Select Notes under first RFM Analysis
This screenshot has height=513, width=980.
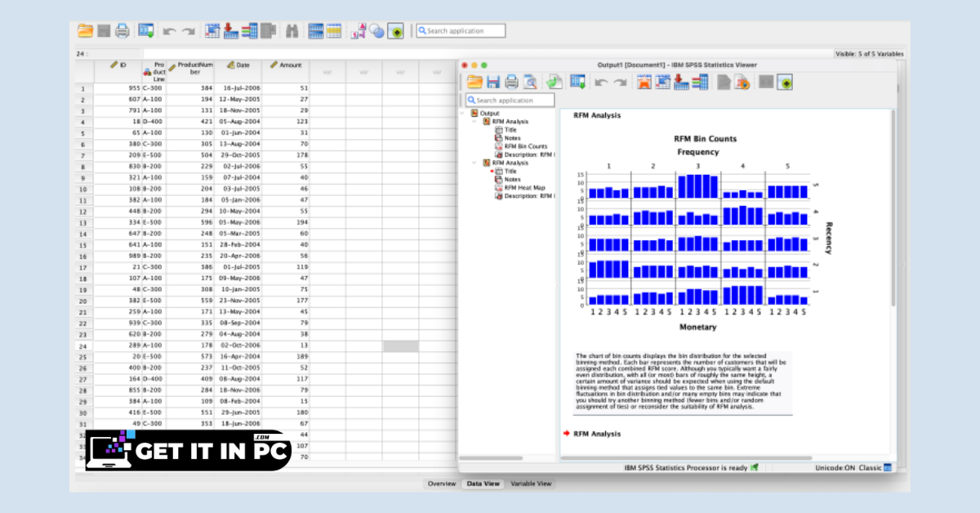point(512,138)
